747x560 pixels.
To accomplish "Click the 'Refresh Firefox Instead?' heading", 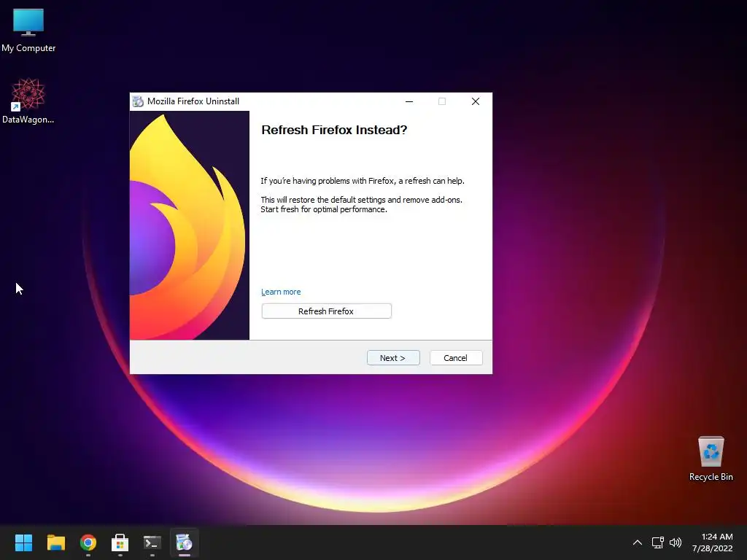I will [x=334, y=130].
